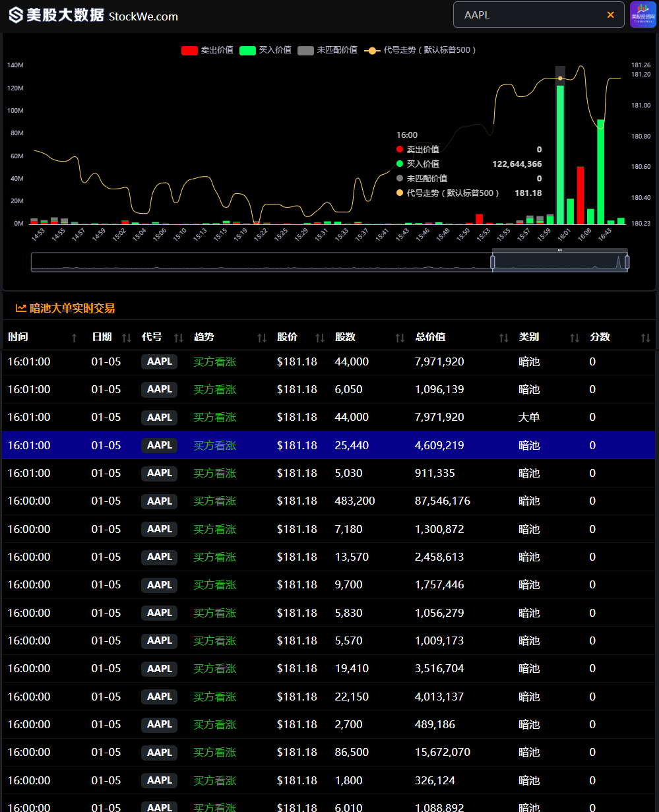The height and width of the screenshot is (812, 659).
Task: Sort by 时间 using its arrow icon
Action: point(74,338)
